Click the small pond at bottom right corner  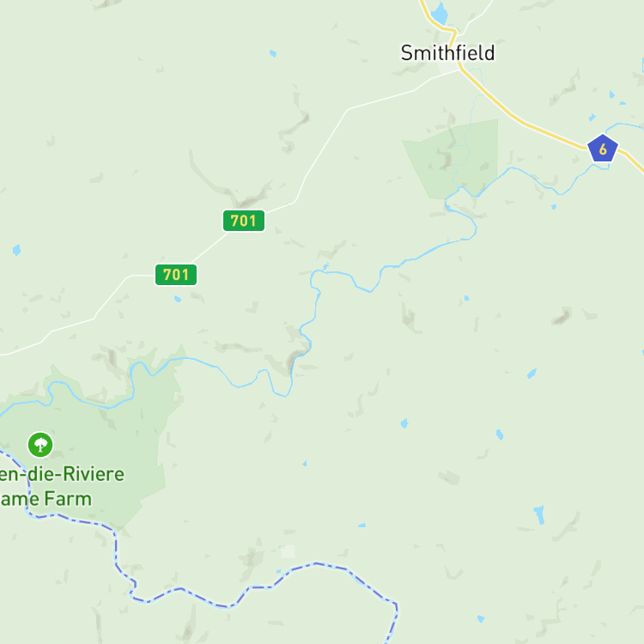pyautogui.click(x=481, y=618)
